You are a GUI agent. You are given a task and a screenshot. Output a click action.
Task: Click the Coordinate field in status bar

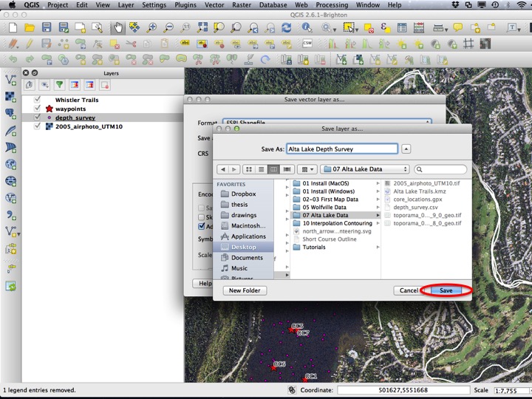403,390
